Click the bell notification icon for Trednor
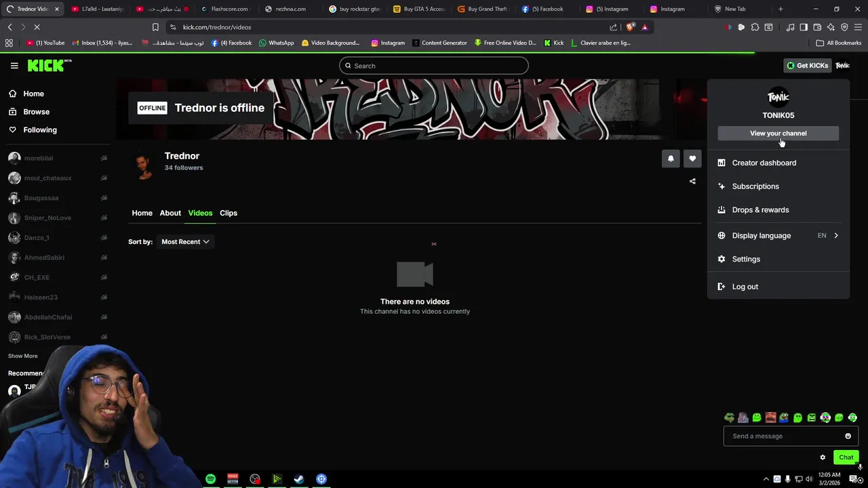Viewport: 868px width, 488px height. 671,159
